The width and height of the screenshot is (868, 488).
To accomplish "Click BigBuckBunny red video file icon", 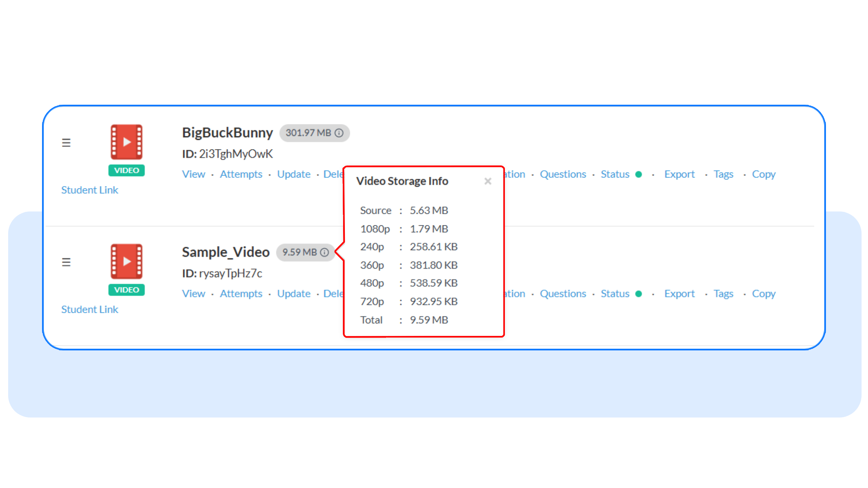I will pyautogui.click(x=126, y=142).
